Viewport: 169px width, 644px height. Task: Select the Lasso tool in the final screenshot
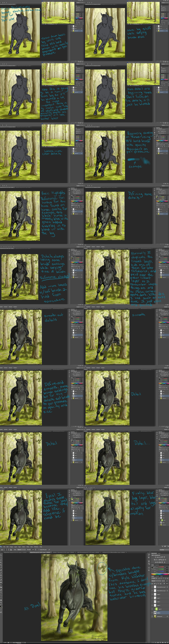(x=1, y=560)
